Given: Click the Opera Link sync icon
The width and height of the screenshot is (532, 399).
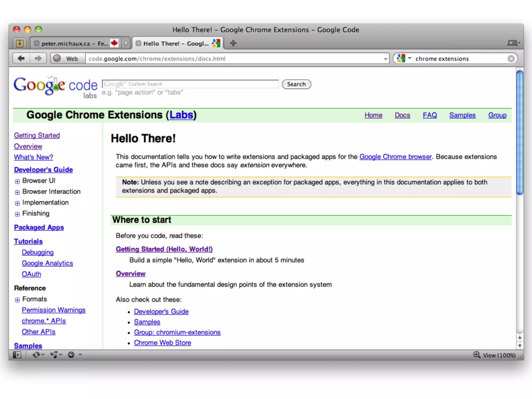Looking at the screenshot, I should (x=37, y=355).
